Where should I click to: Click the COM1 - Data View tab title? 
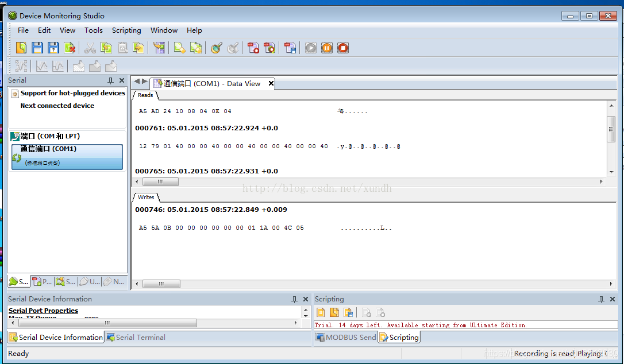(211, 84)
